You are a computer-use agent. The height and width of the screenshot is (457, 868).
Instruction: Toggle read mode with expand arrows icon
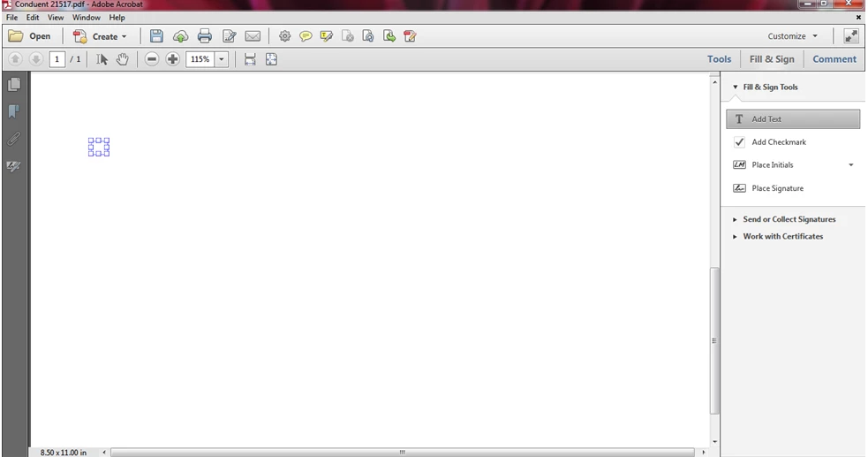(x=851, y=36)
